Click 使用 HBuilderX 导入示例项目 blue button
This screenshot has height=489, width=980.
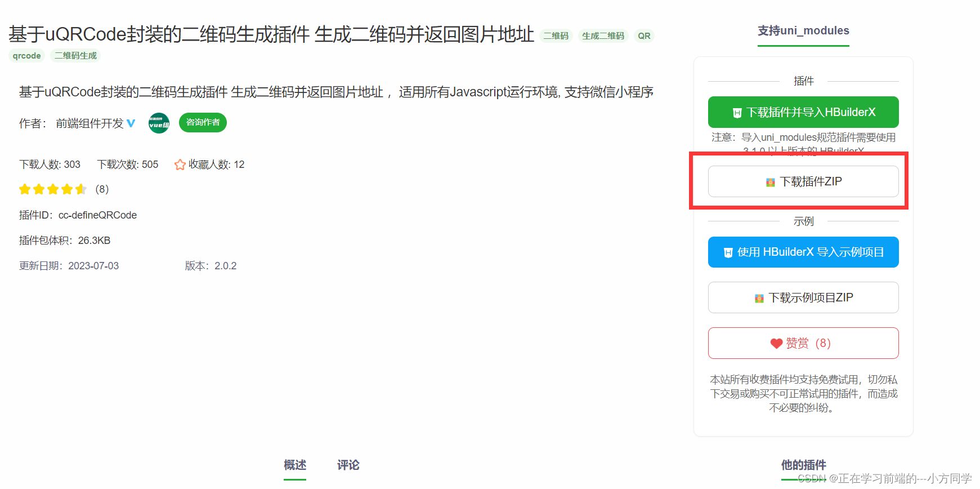click(x=803, y=252)
